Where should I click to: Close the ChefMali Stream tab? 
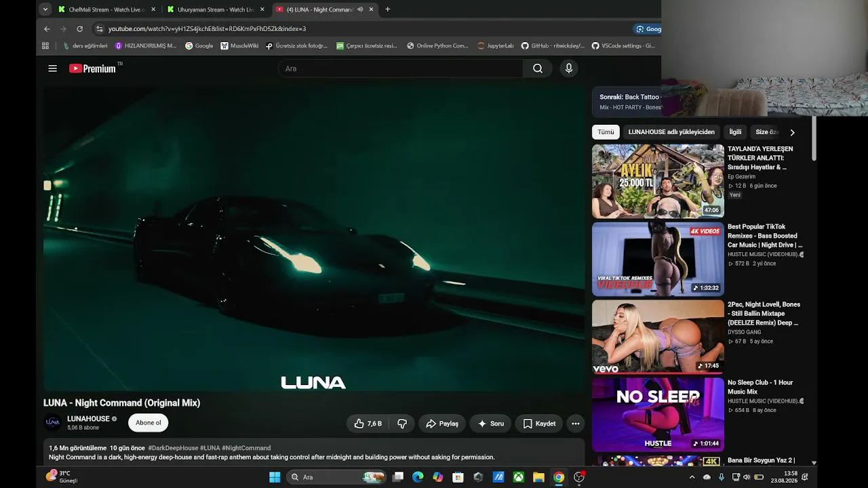153,9
